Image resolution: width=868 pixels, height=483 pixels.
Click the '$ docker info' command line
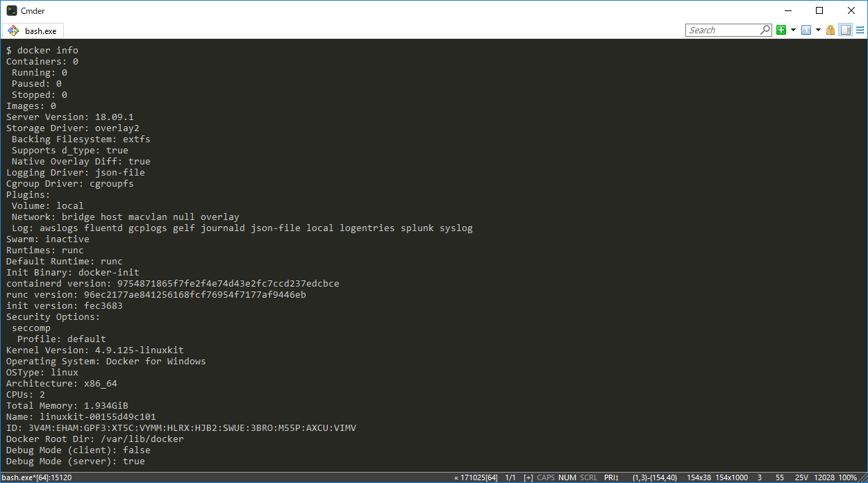point(42,50)
